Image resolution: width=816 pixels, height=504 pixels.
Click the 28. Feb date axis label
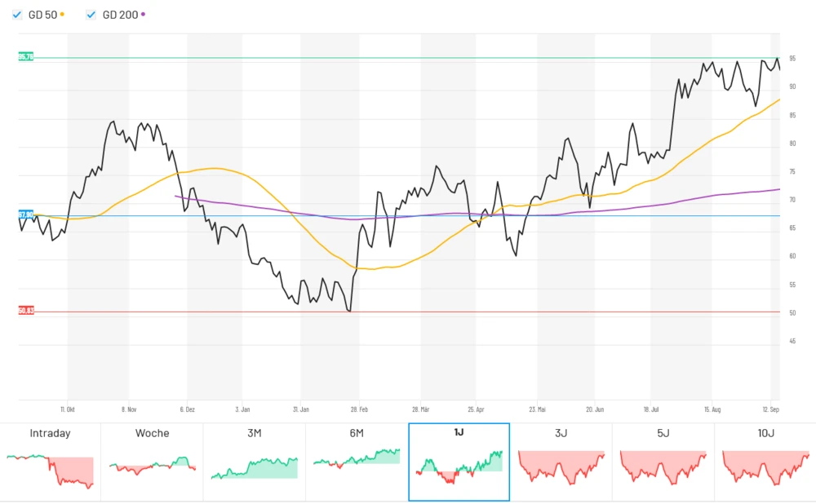(358, 409)
